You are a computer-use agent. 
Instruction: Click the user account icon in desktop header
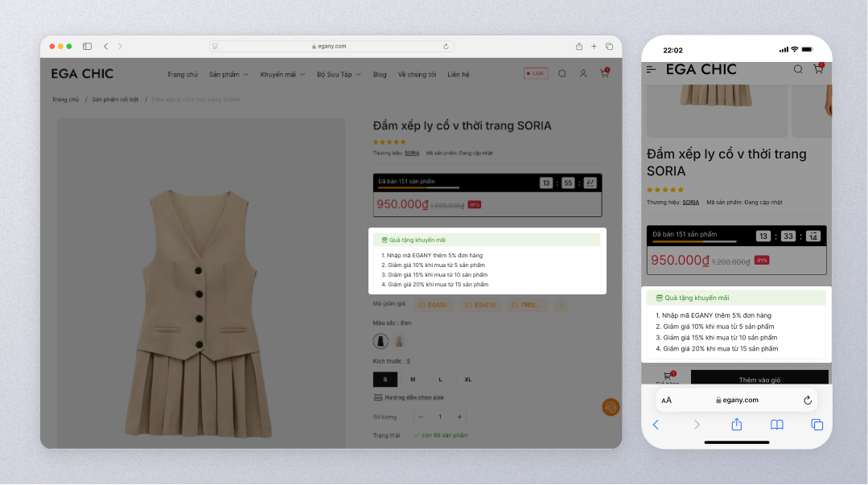583,74
